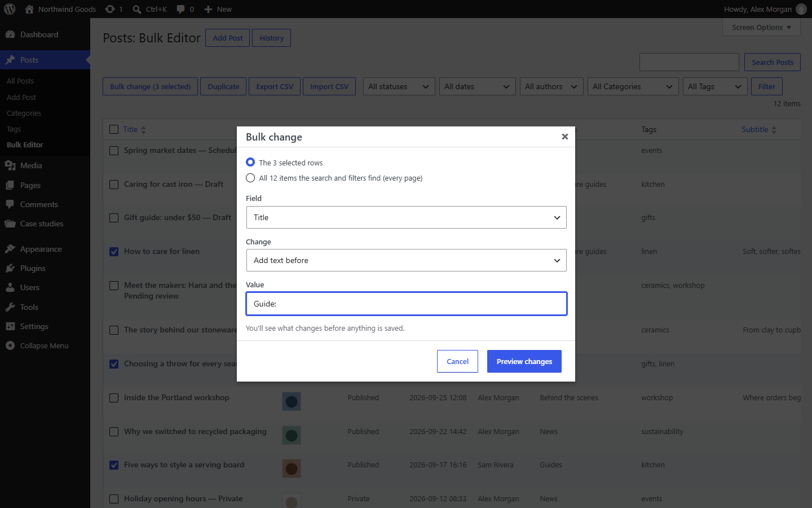The width and height of the screenshot is (812, 508).
Task: Open the Media sidebar icon
Action: 10,165
